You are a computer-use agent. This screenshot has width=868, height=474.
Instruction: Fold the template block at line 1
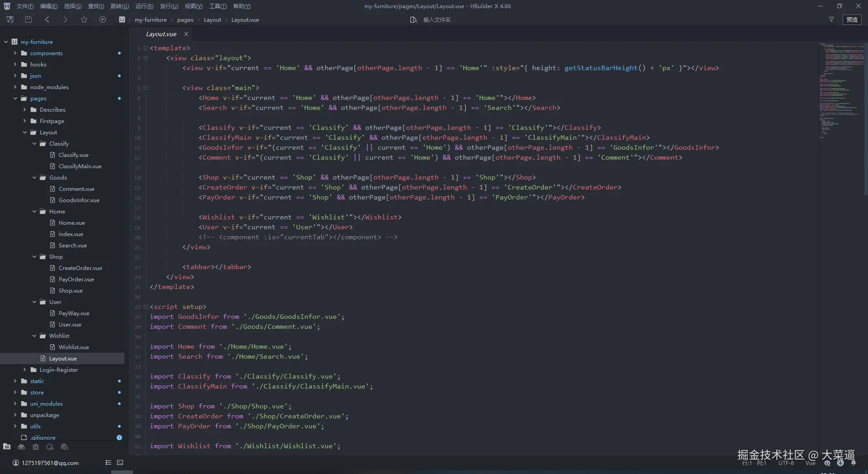tap(146, 48)
